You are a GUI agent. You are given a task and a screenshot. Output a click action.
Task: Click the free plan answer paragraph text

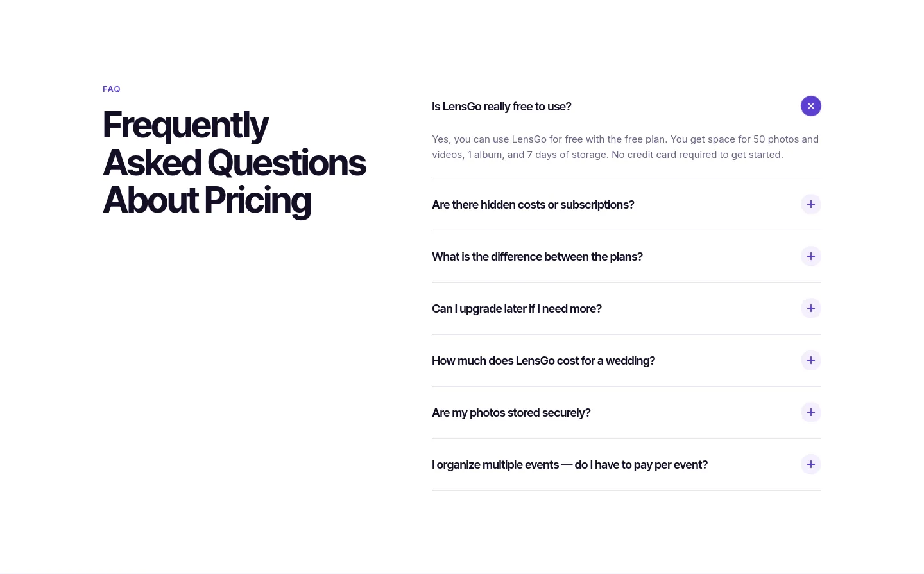tap(626, 147)
